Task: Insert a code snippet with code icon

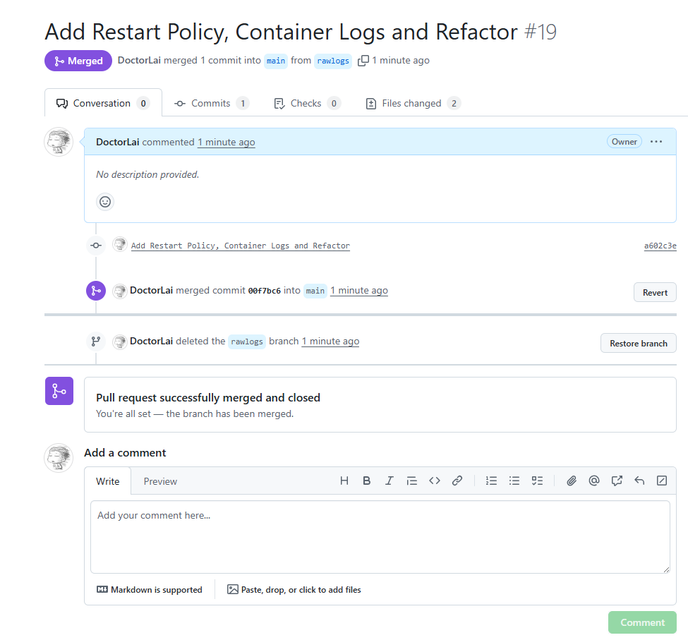Action: (434, 481)
